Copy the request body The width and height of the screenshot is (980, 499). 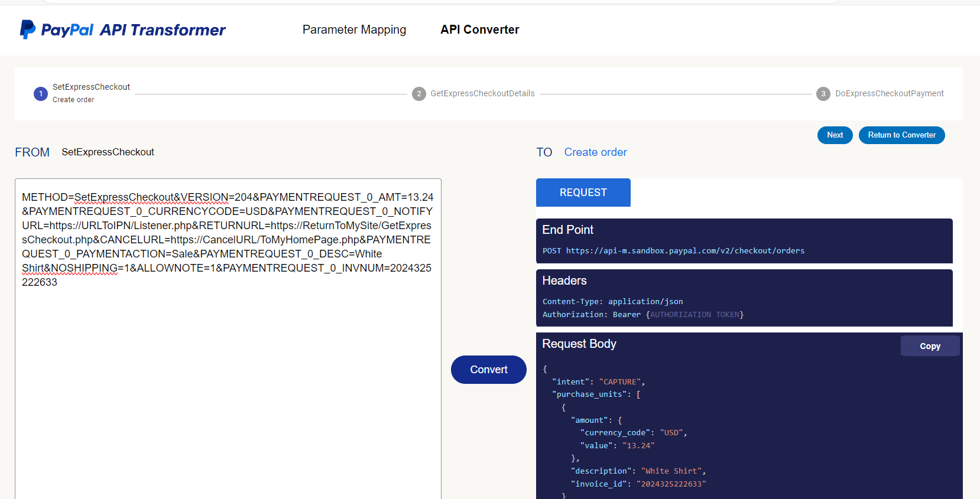929,346
